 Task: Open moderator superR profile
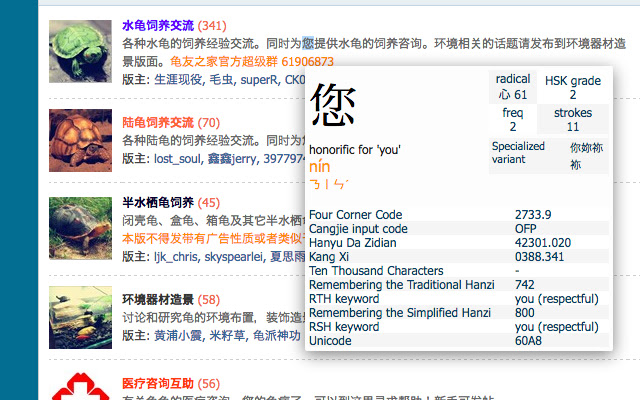[259, 80]
